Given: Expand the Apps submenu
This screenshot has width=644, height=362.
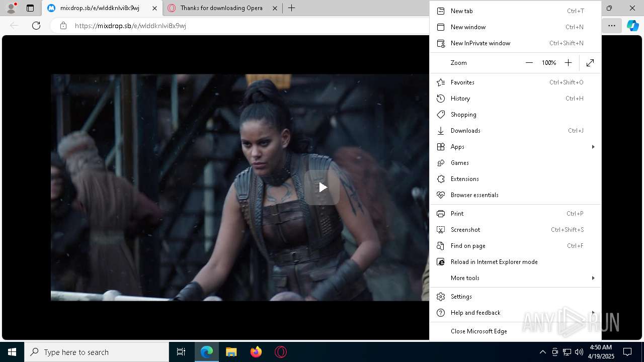Looking at the screenshot, I should coord(515,147).
